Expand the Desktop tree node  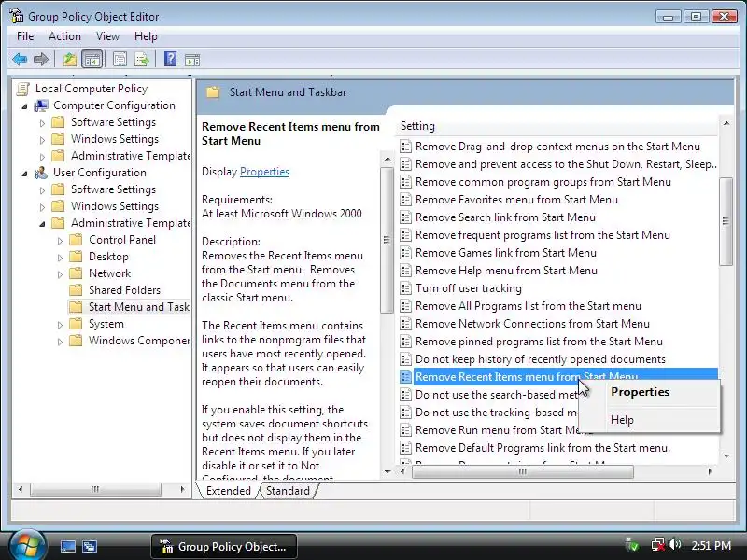pyautogui.click(x=60, y=258)
